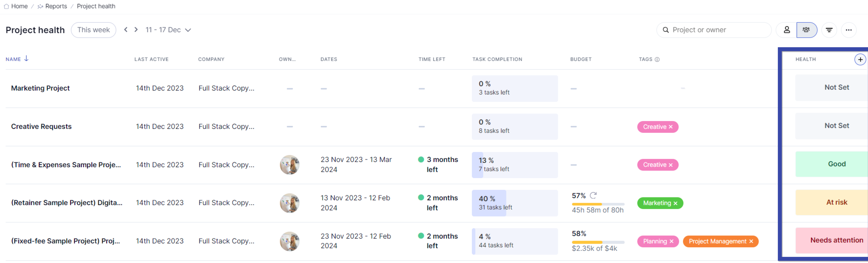Screen dimensions: 868x263
Task: Click the plus icon to add column
Action: point(860,59)
